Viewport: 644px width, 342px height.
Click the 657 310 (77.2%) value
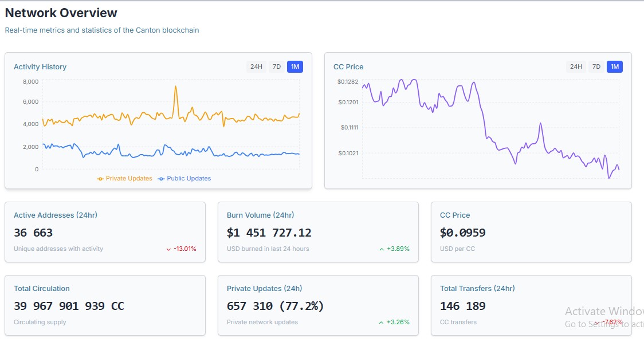point(275,306)
